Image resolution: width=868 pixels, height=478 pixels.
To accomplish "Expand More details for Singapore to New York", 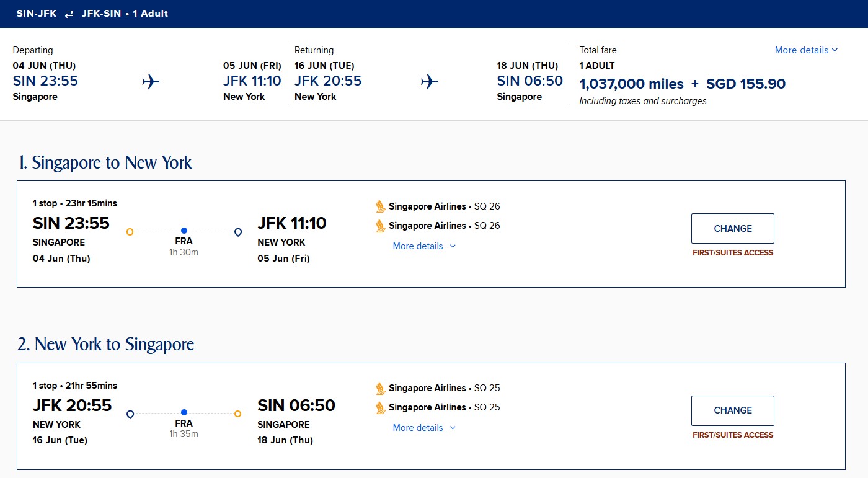I will (424, 246).
